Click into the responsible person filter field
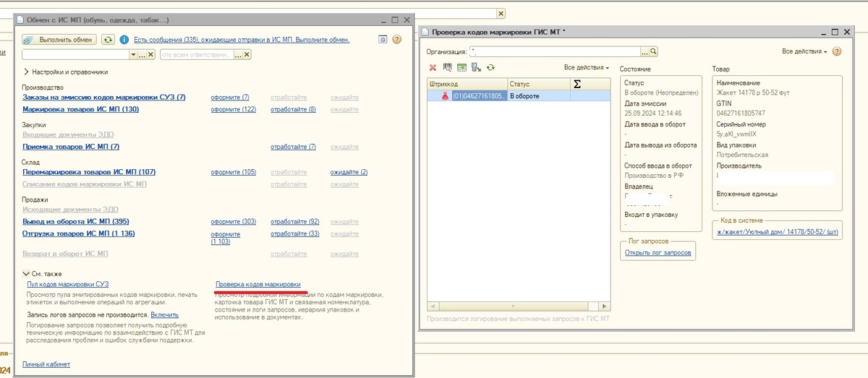The height and width of the screenshot is (378, 868). click(x=197, y=54)
